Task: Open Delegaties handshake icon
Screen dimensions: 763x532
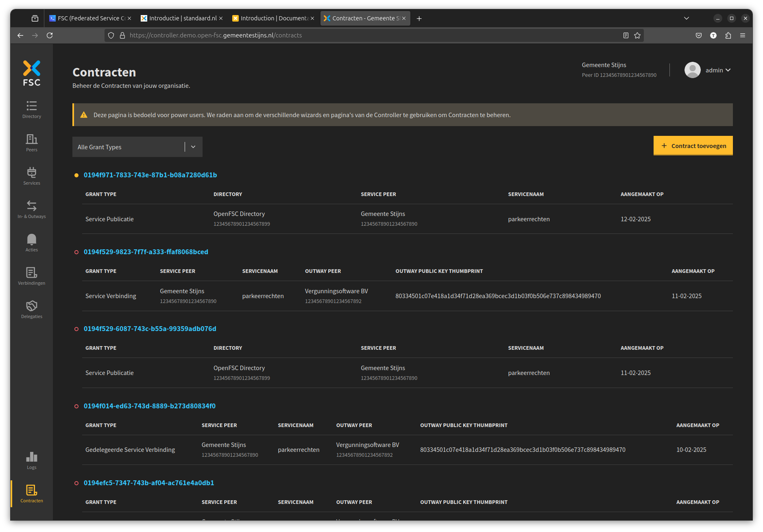Action: point(32,310)
